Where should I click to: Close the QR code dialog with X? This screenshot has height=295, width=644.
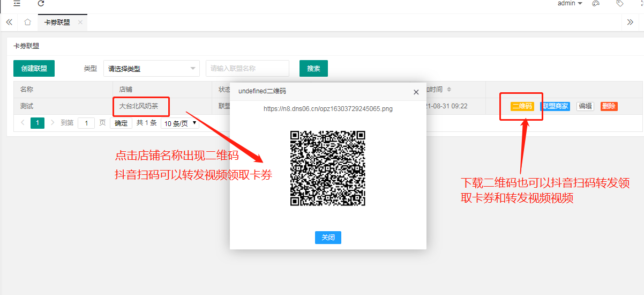point(416,92)
